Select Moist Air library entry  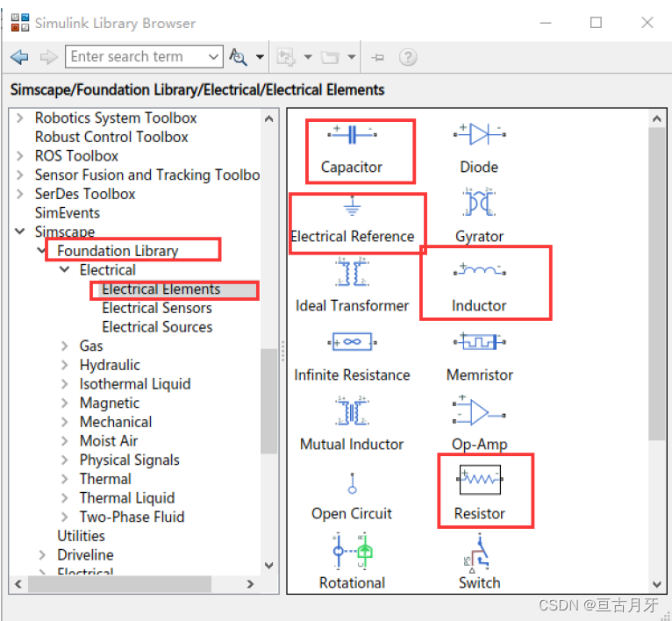click(109, 440)
